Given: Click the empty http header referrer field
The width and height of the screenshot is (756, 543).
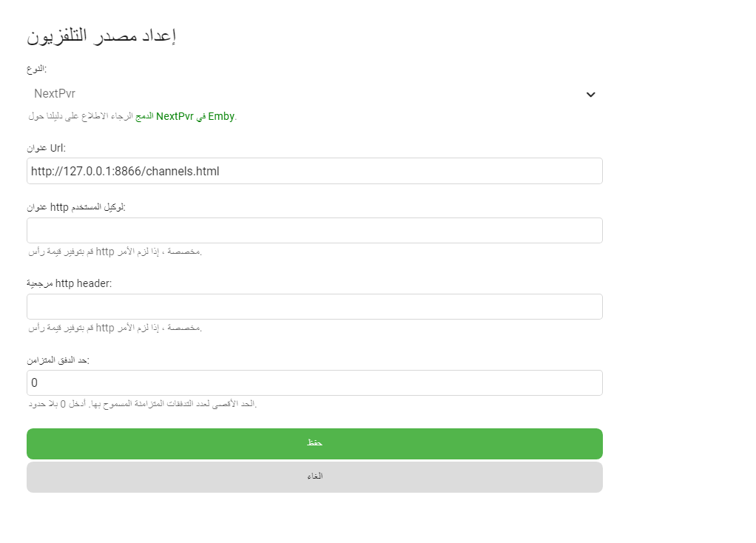Looking at the screenshot, I should (314, 307).
